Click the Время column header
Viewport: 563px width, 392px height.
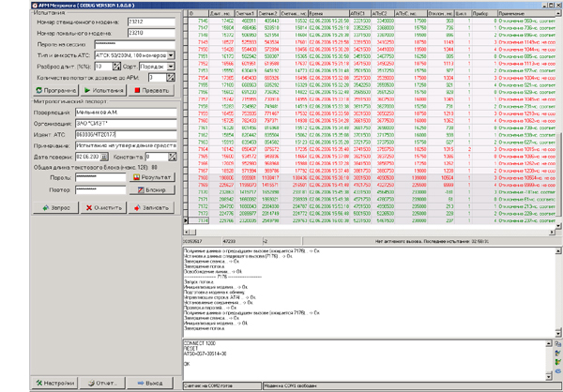(x=328, y=13)
